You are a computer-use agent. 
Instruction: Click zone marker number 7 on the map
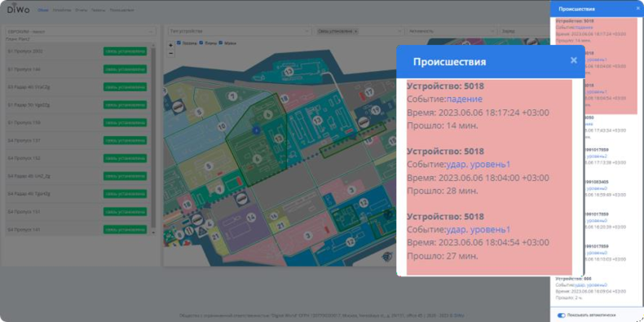point(233,96)
